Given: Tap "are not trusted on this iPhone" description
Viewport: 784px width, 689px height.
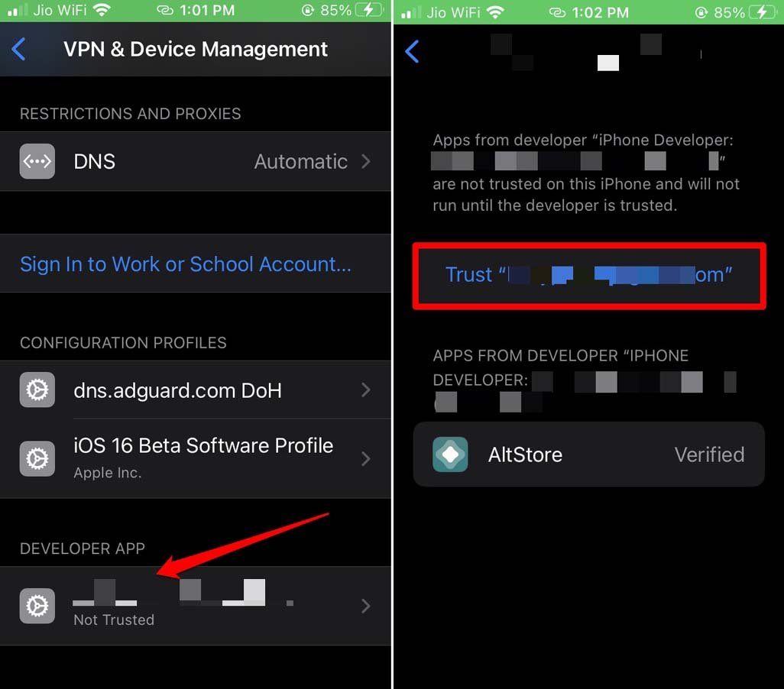Looking at the screenshot, I should (x=585, y=195).
